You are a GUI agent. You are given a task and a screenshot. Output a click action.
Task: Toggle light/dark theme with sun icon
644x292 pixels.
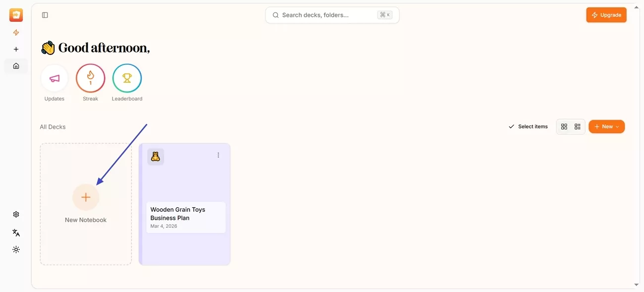[x=16, y=249]
